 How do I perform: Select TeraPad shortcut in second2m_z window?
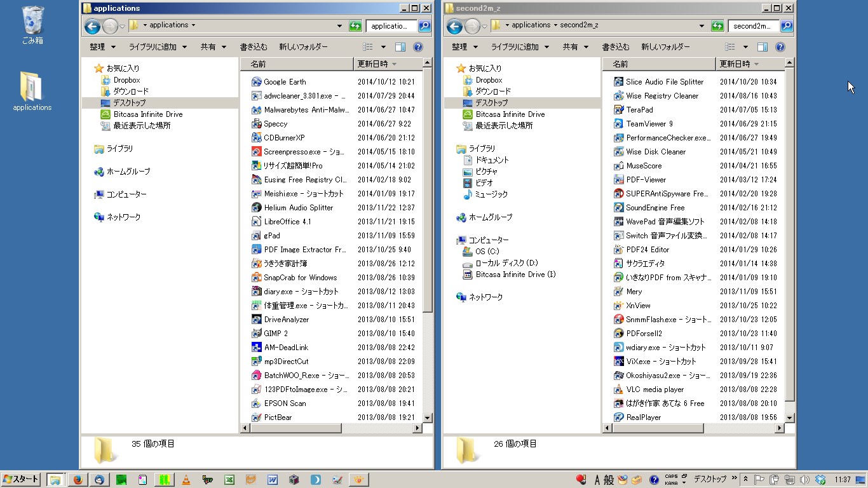(634, 110)
